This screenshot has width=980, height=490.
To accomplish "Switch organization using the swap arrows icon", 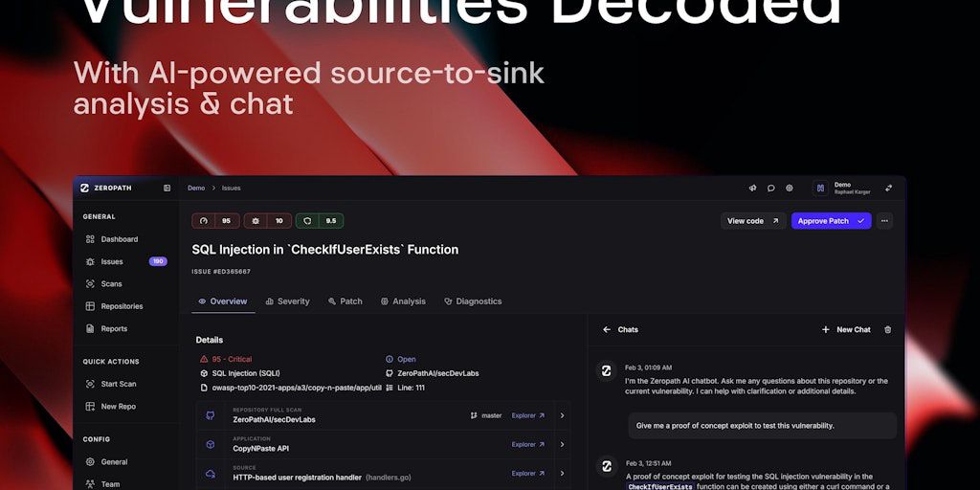I will click(888, 189).
